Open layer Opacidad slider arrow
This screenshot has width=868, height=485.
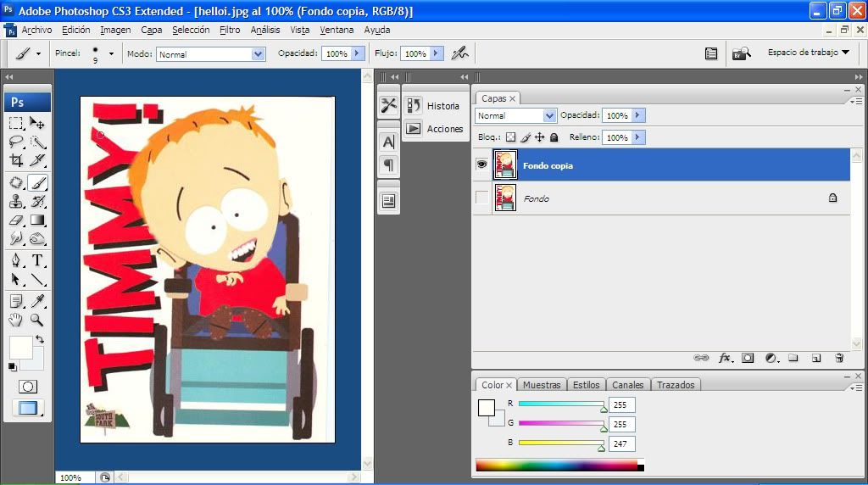point(637,115)
